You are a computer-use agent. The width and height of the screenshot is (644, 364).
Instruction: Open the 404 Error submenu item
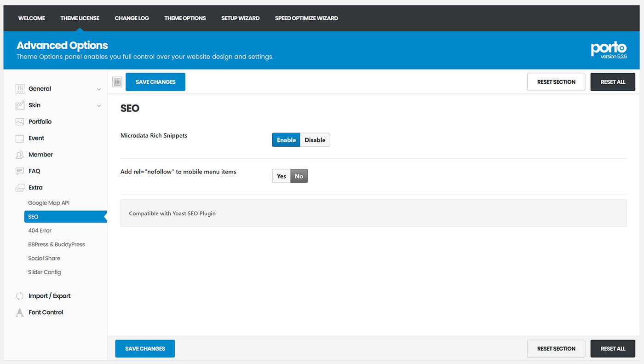point(40,231)
